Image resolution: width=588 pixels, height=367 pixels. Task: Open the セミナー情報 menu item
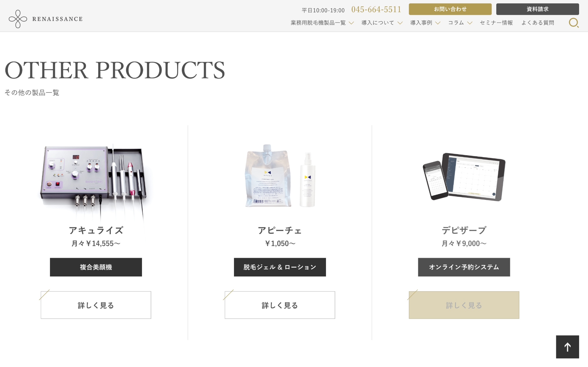(496, 23)
